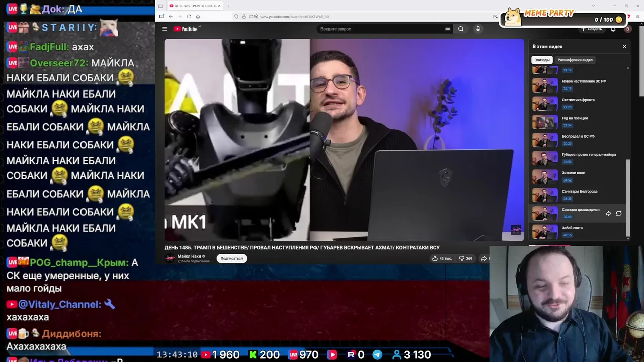This screenshot has height=362, width=644.
Task: Loop the Свинцов довизиделся chapter
Action: (619, 213)
